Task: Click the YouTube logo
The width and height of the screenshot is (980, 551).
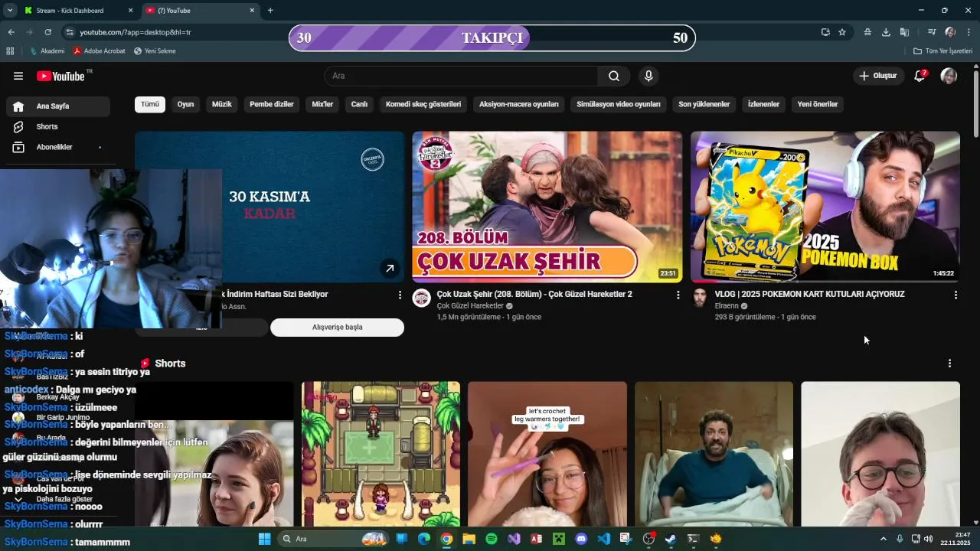Action: pos(60,76)
